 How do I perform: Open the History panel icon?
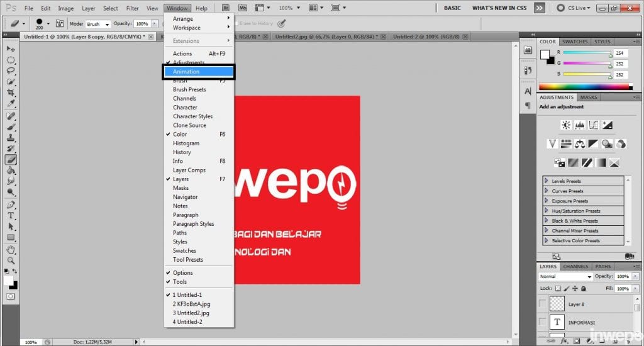(528, 70)
